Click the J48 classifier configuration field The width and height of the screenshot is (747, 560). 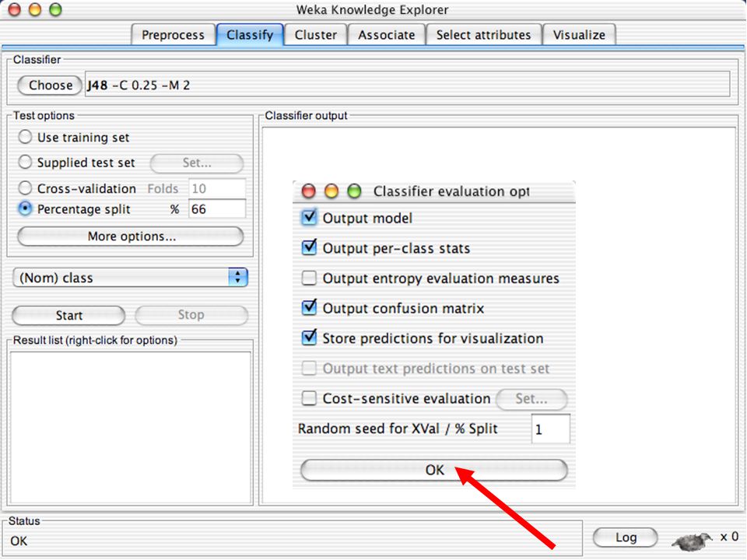pyautogui.click(x=407, y=85)
